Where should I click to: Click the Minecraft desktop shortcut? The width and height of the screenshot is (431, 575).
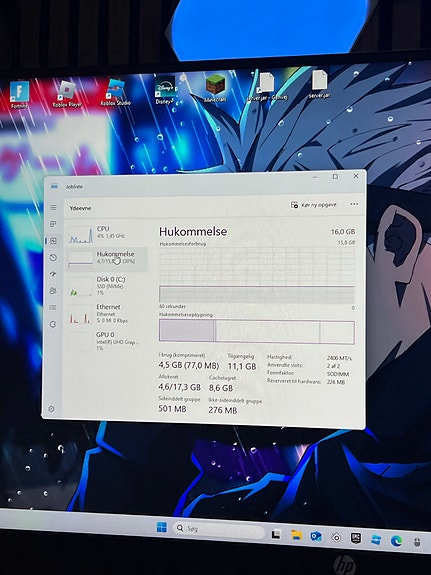215,88
